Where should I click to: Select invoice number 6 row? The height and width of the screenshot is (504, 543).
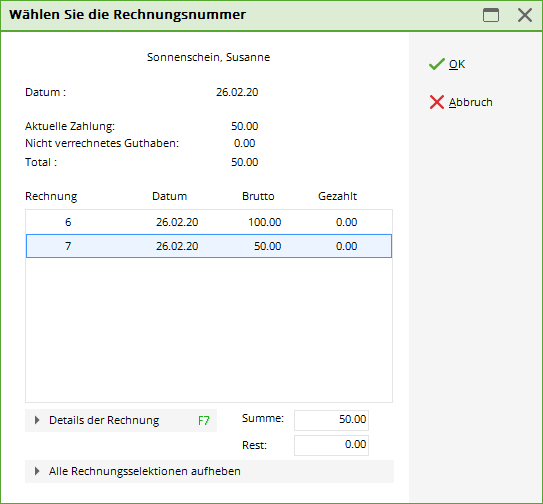(x=209, y=222)
